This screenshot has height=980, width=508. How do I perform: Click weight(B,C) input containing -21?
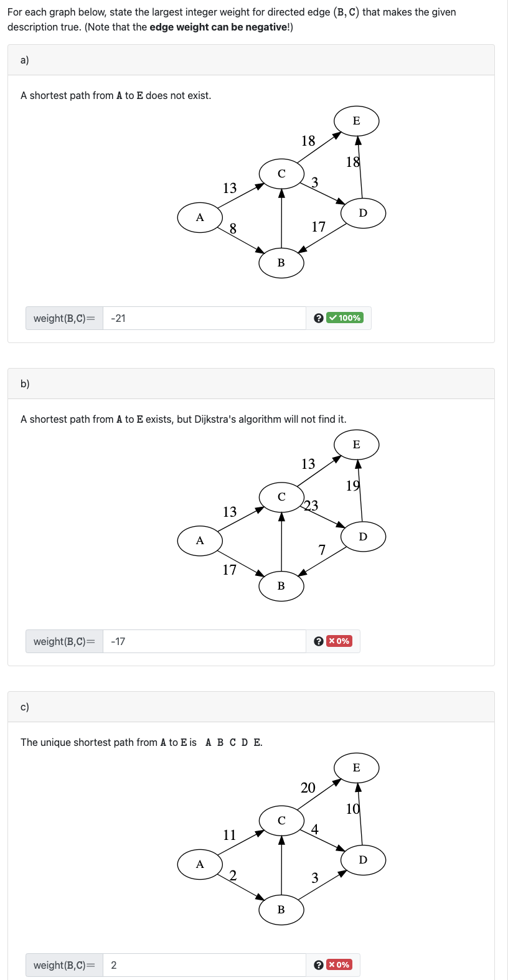click(204, 318)
